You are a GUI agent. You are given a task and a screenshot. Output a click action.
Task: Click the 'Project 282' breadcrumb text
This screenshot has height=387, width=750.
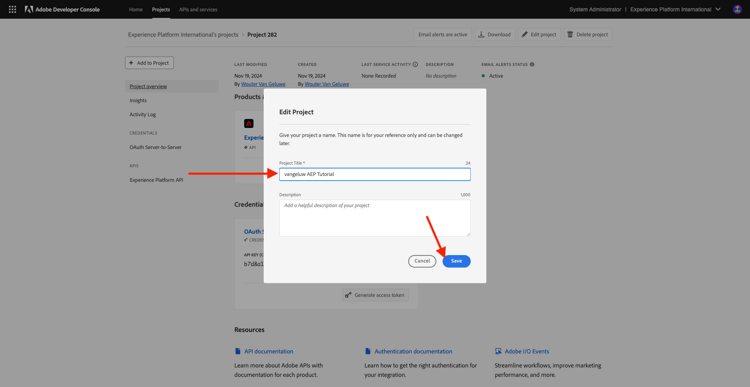point(262,34)
